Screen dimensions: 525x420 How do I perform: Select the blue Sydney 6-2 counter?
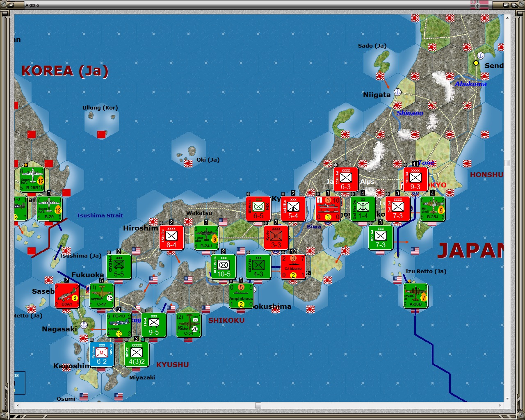(x=102, y=354)
